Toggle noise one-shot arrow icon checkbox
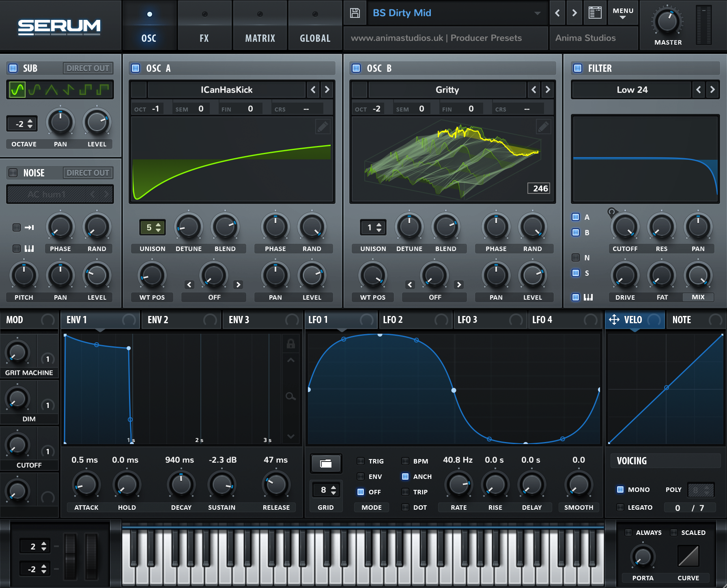This screenshot has height=588, width=727. tap(17, 227)
